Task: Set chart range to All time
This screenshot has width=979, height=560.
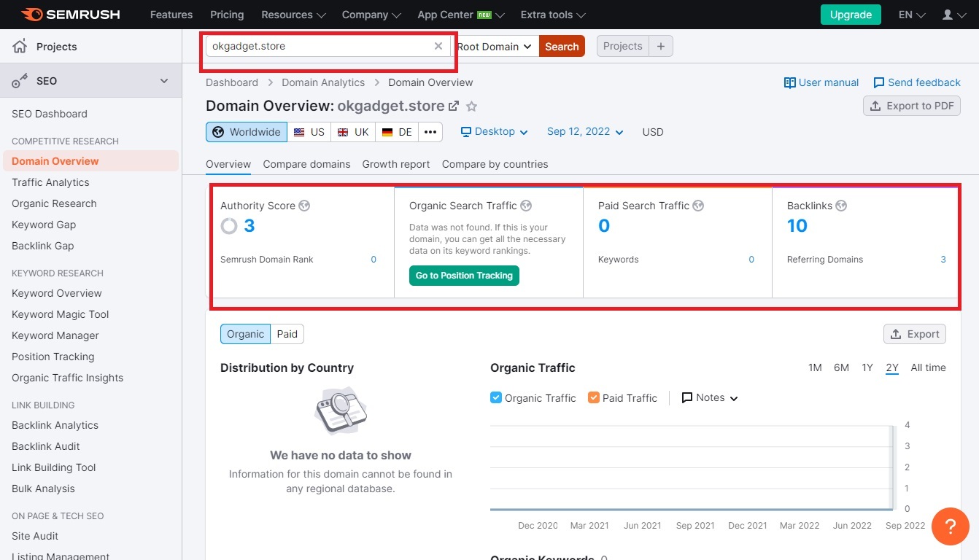Action: pos(928,367)
